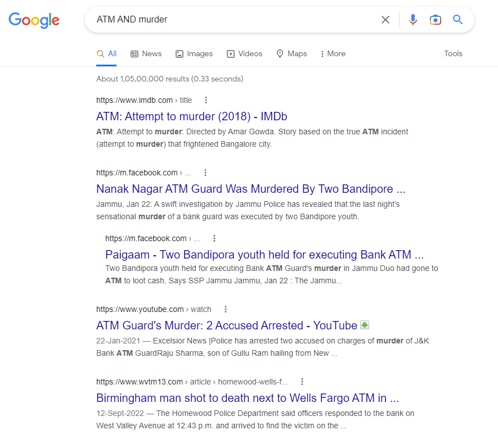Open three-dot menu for wvtm13 result
The height and width of the screenshot is (448, 498).
[x=302, y=382]
